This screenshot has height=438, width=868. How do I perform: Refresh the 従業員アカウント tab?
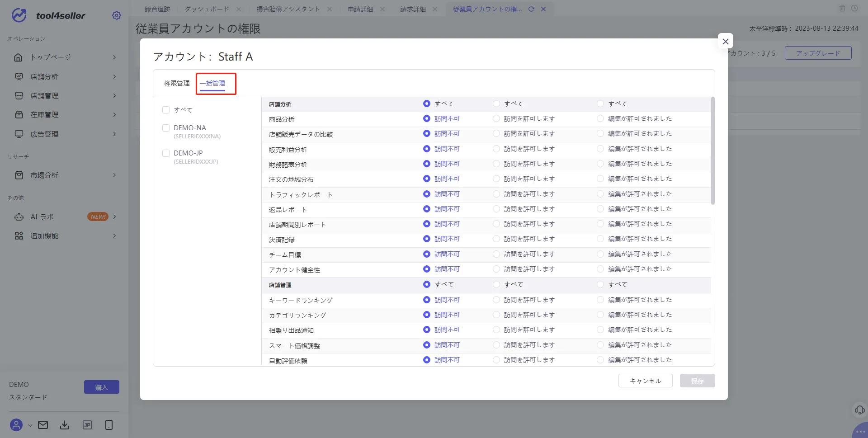pos(531,9)
